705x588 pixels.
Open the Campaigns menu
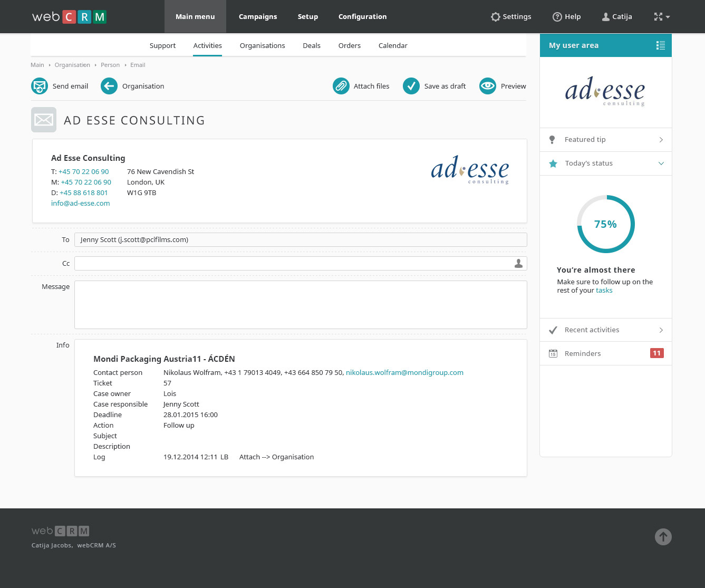point(258,17)
